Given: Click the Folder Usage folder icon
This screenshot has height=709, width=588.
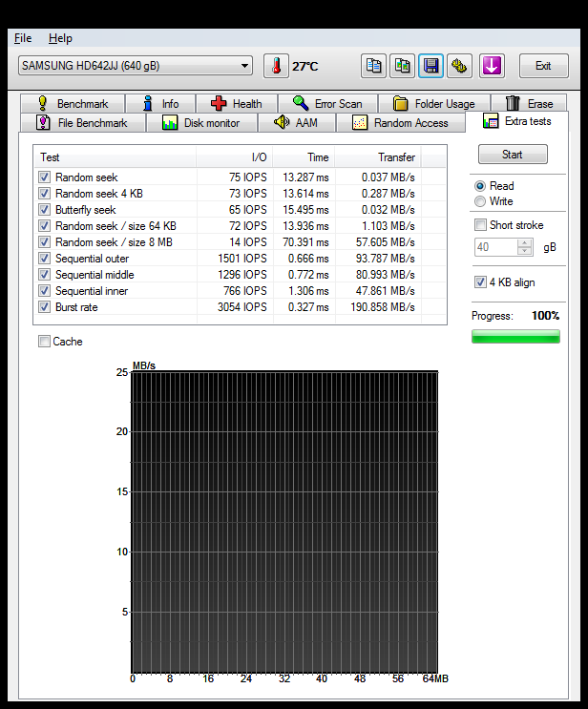Looking at the screenshot, I should click(x=400, y=104).
